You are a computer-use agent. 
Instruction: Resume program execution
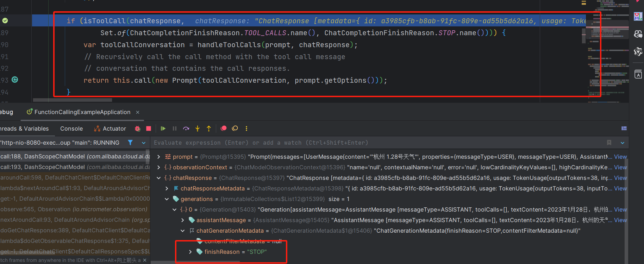pyautogui.click(x=163, y=129)
